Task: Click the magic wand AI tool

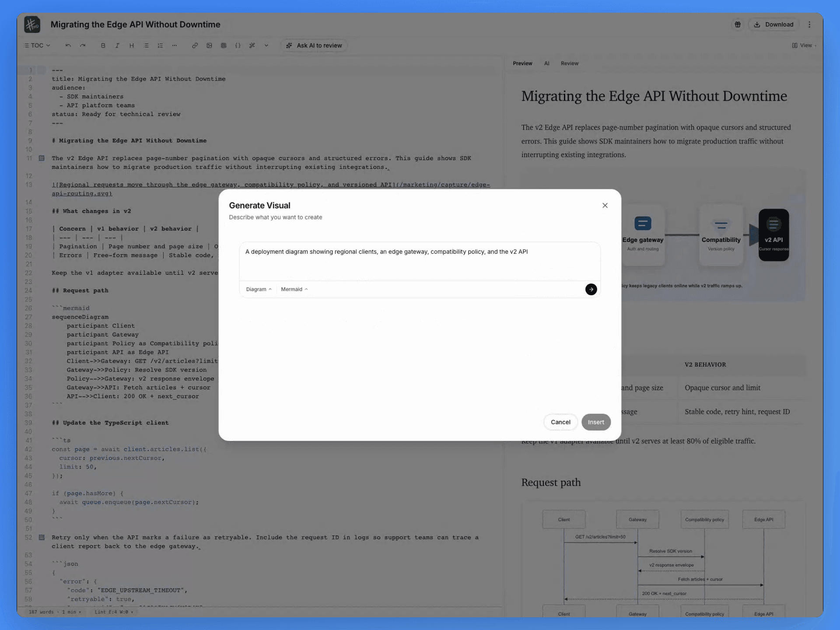Action: point(252,45)
